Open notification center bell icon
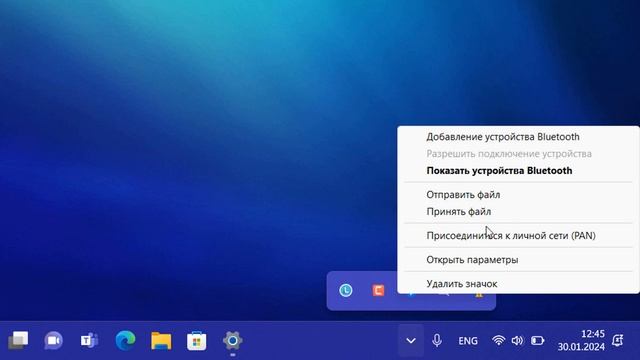 coord(618,340)
